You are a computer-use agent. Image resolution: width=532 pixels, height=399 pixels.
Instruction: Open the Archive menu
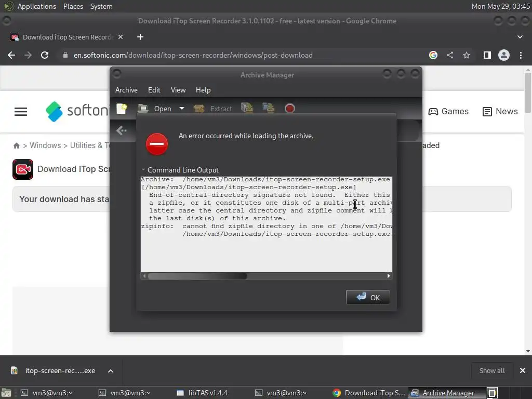point(126,90)
